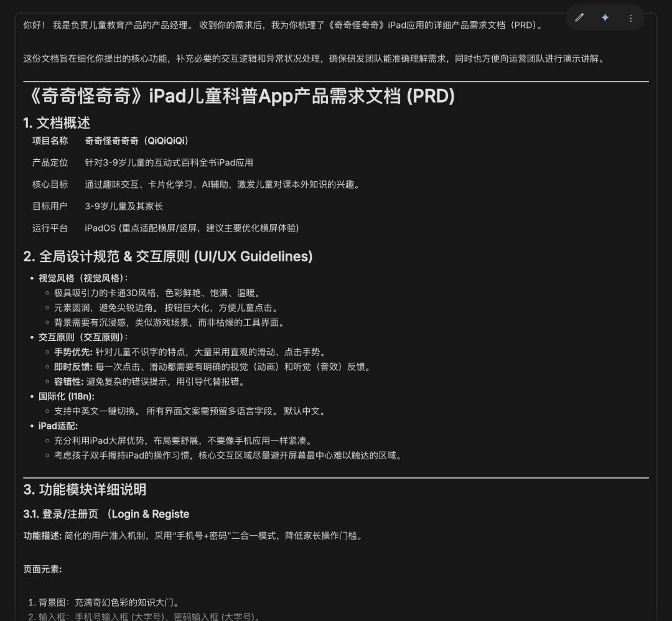The width and height of the screenshot is (672, 621).
Task: Click heading 3. 功能模块详细说明
Action: pos(85,490)
